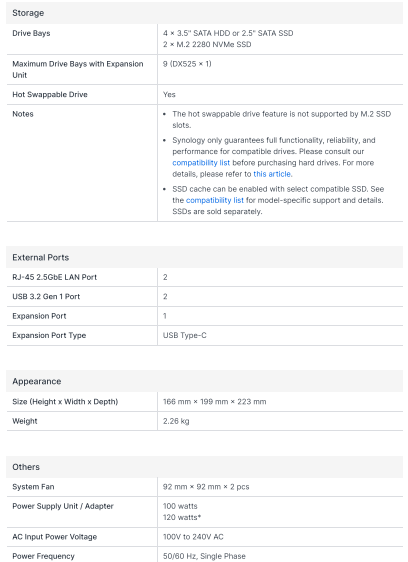The width and height of the screenshot is (408, 562).
Task: Open compatibility list link in SSD cache note
Action: coord(214,200)
